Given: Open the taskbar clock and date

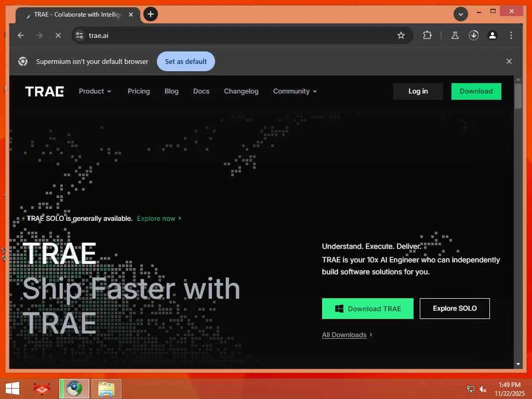Looking at the screenshot, I should [509, 389].
